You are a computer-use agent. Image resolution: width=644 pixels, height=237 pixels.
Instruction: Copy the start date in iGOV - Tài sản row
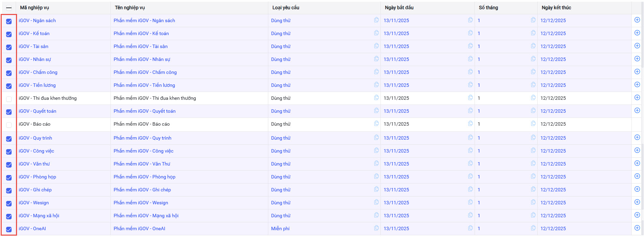470,46
